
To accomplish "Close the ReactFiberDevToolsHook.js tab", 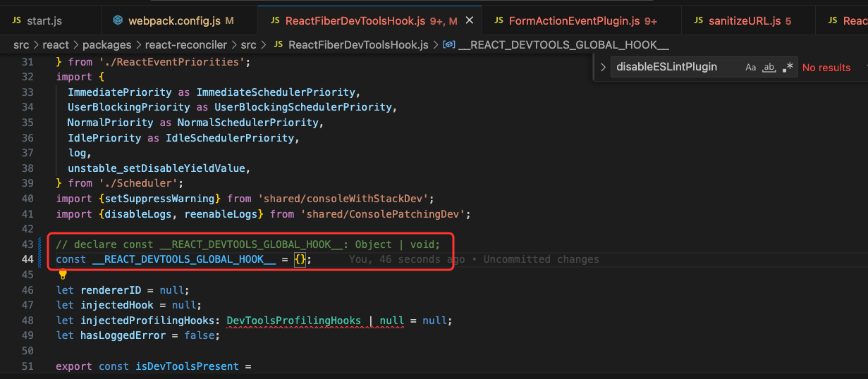I will pos(470,21).
